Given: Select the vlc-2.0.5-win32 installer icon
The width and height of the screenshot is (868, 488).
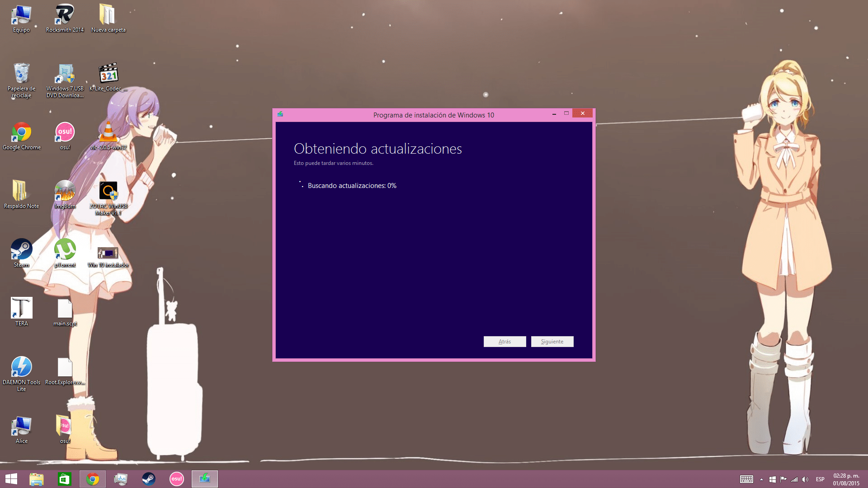Looking at the screenshot, I should tap(108, 136).
